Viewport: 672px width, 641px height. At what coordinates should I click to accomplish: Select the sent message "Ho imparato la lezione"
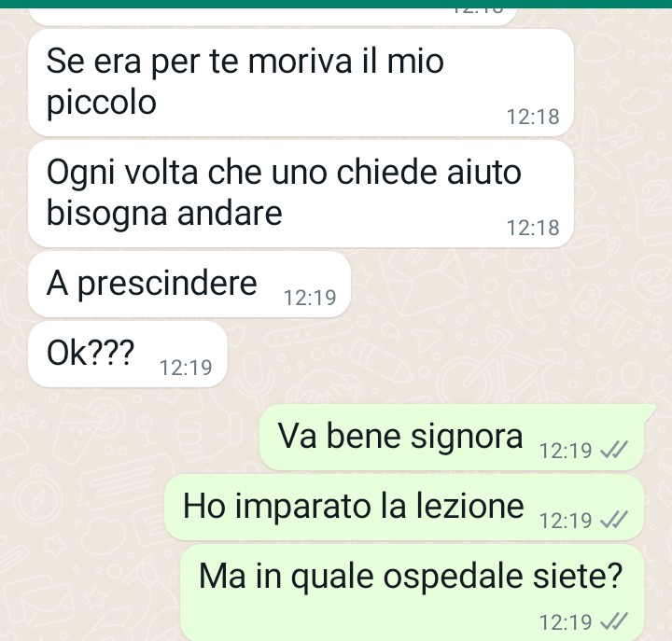tap(404, 507)
